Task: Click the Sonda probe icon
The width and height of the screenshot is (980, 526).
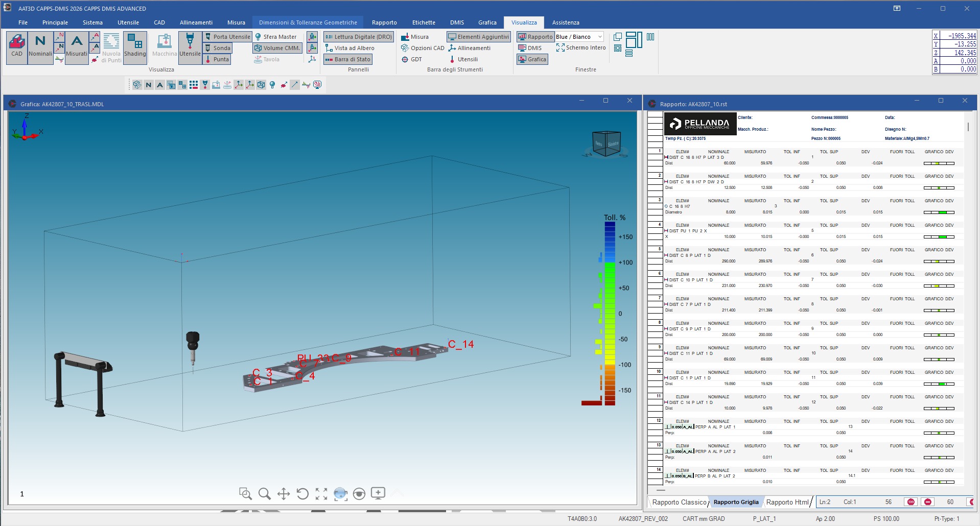Action: click(218, 48)
